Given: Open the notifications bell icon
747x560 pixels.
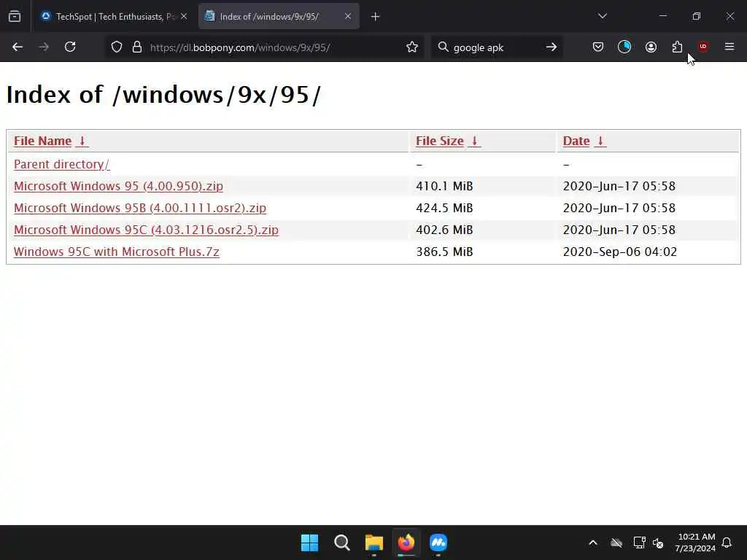Looking at the screenshot, I should (x=727, y=542).
